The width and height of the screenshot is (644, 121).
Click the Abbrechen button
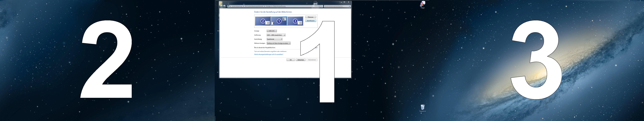[300, 60]
